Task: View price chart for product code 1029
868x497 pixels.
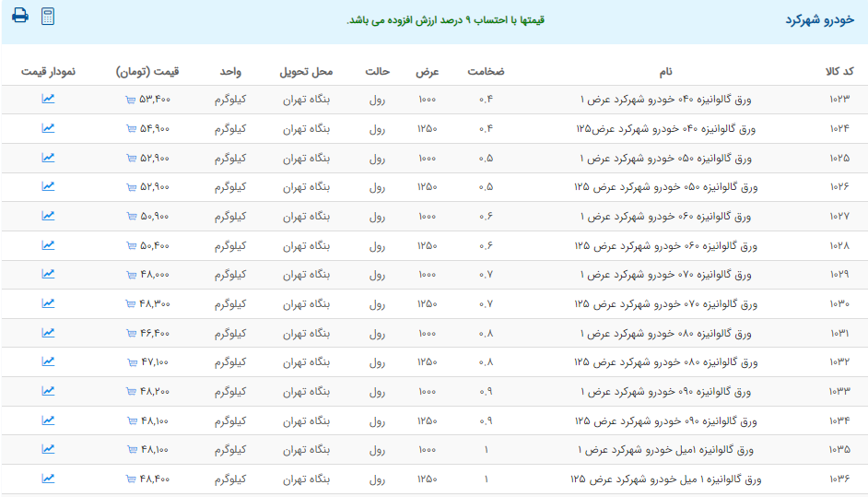Action: click(x=48, y=274)
